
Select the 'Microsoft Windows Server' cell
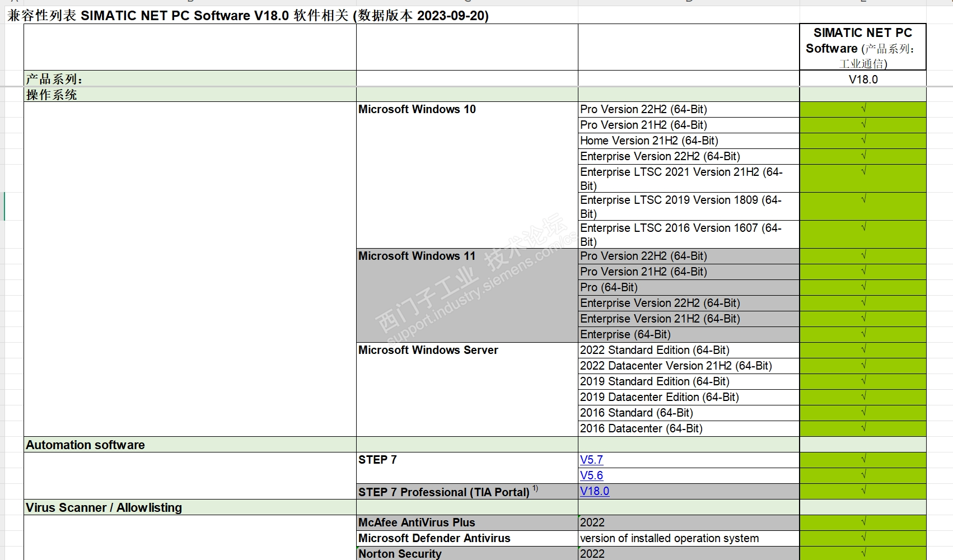point(467,389)
